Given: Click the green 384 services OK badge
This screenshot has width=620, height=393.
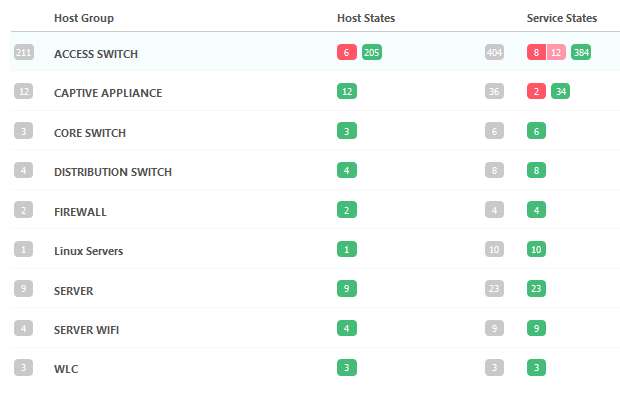Looking at the screenshot, I should pyautogui.click(x=581, y=52).
